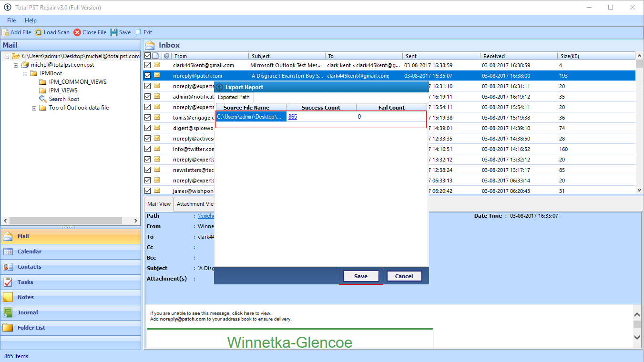This screenshot has height=362, width=644.
Task: Click the envelope icon for james@wishpon row
Action: click(157, 191)
